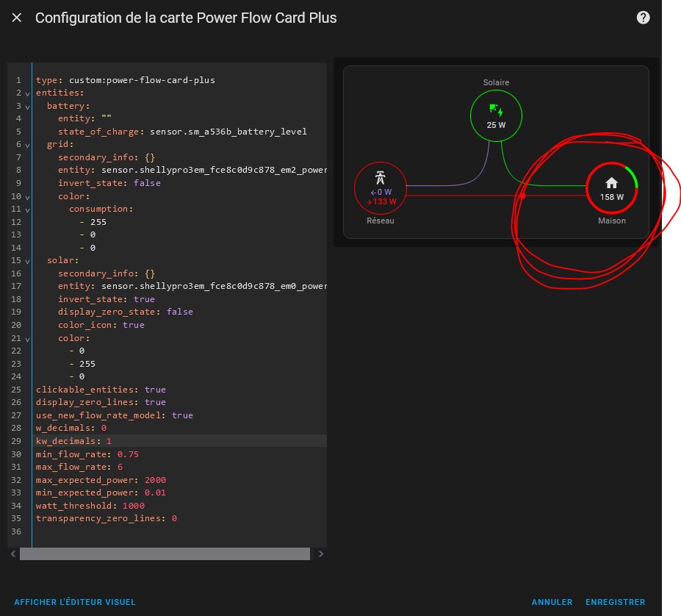Viewport: 681px width, 616px height.
Task: Place cursor on the kw_decimals line
Action: pos(110,441)
